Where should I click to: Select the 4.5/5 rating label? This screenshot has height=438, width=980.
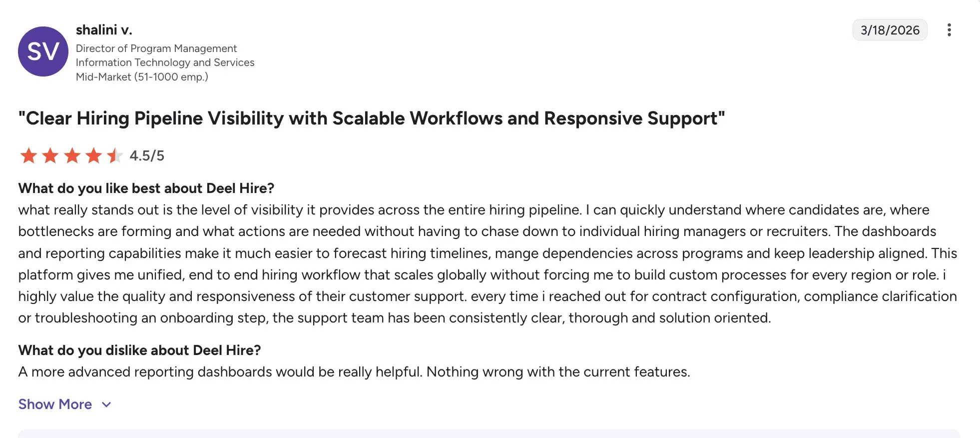pyautogui.click(x=146, y=155)
